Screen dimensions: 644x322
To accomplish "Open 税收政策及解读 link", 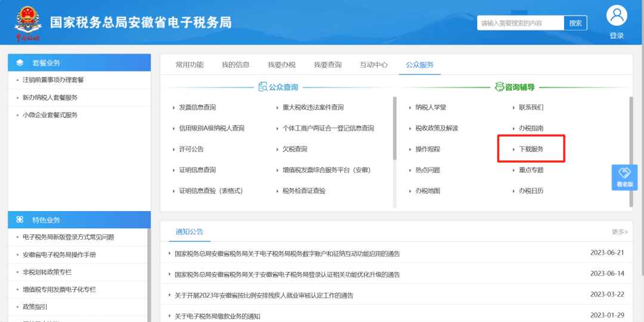I will click(x=436, y=128).
